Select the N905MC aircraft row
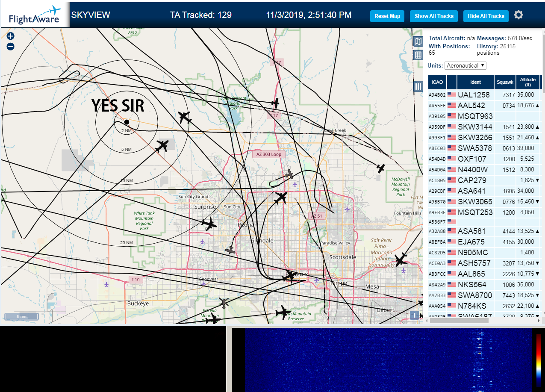 point(485,253)
